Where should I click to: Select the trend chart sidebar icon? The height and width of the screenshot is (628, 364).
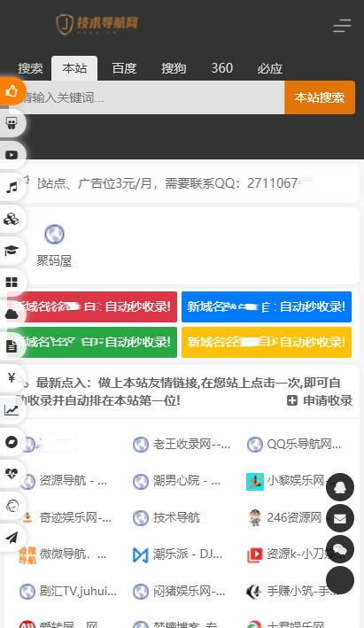point(12,410)
